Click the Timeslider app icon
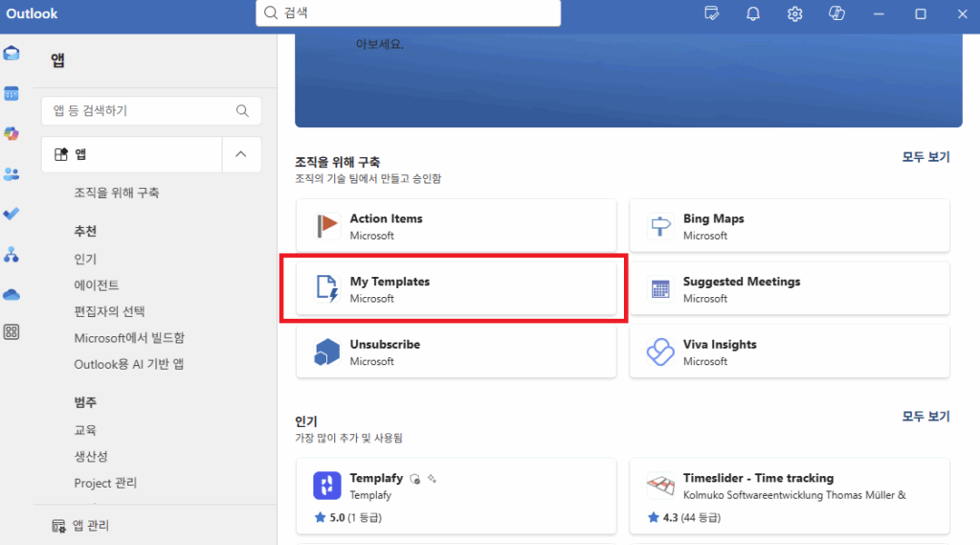The width and height of the screenshot is (980, 545). (660, 486)
